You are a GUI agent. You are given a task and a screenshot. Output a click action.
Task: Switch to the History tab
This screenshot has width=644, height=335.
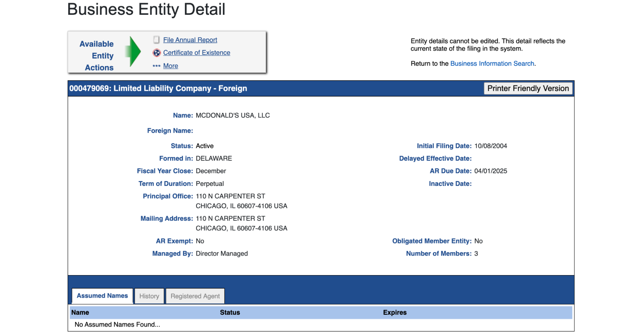[149, 296]
